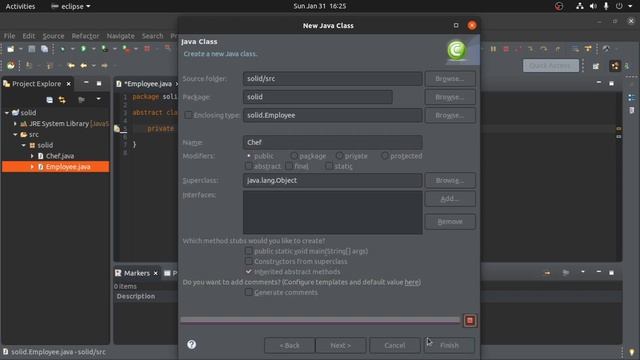Open the Run button dropdown arrow

point(93,49)
